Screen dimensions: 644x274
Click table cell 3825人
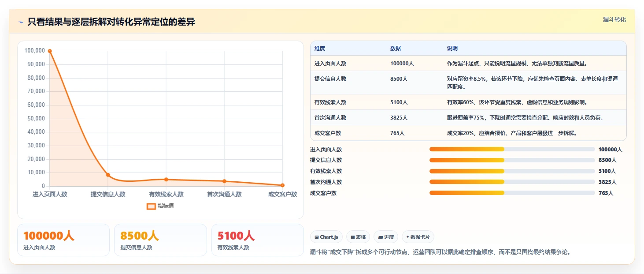399,118
